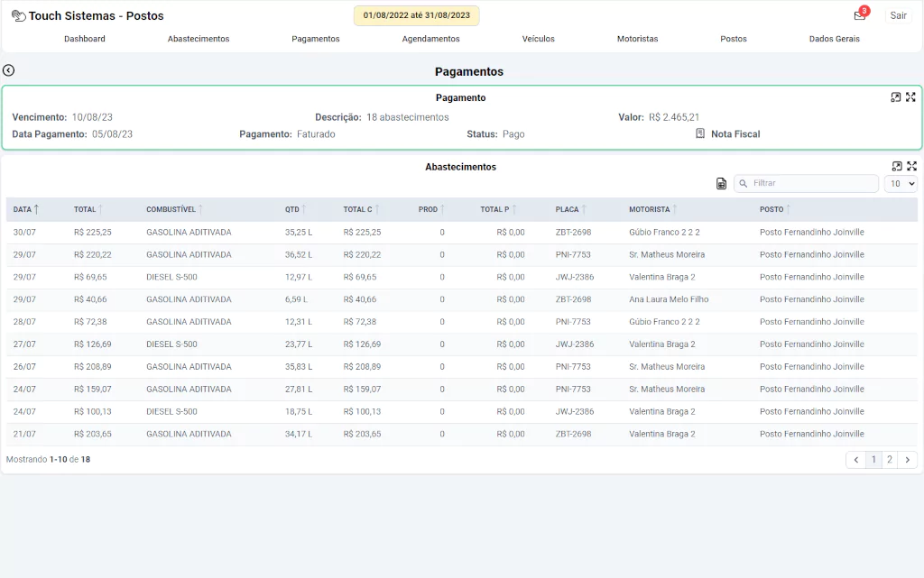Click the Descrição 18 abastecimentos text

(x=382, y=117)
